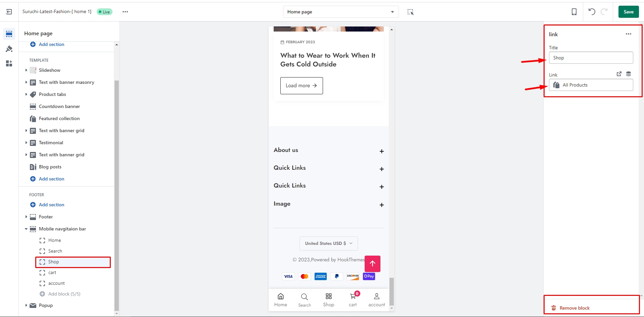The width and height of the screenshot is (644, 317).
Task: Click the Undo arrow icon
Action: (592, 12)
